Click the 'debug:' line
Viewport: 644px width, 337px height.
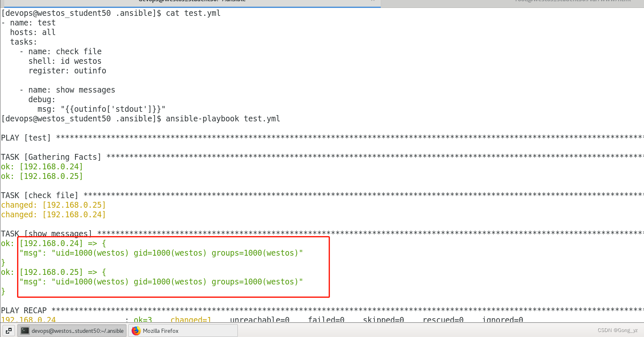[x=42, y=99]
